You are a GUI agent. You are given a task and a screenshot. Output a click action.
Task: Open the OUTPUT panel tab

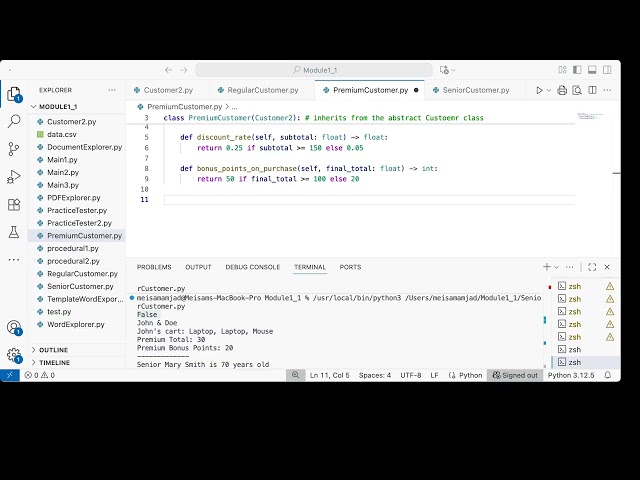(198, 267)
